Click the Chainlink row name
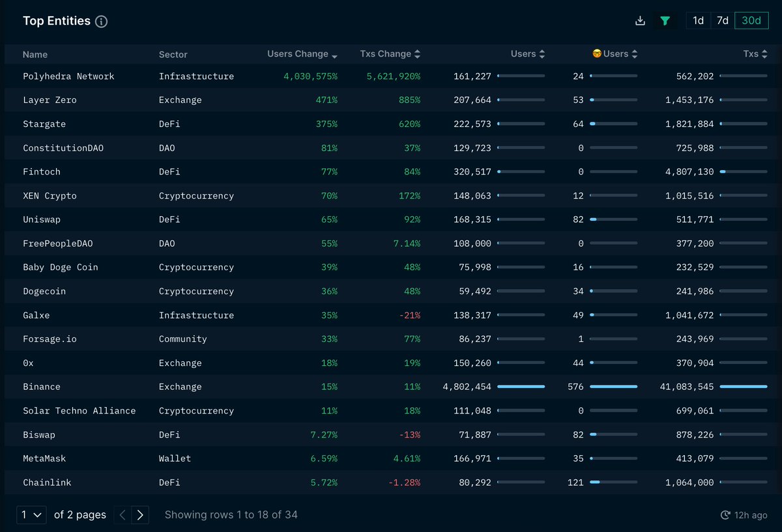782x532 pixels. click(x=47, y=483)
